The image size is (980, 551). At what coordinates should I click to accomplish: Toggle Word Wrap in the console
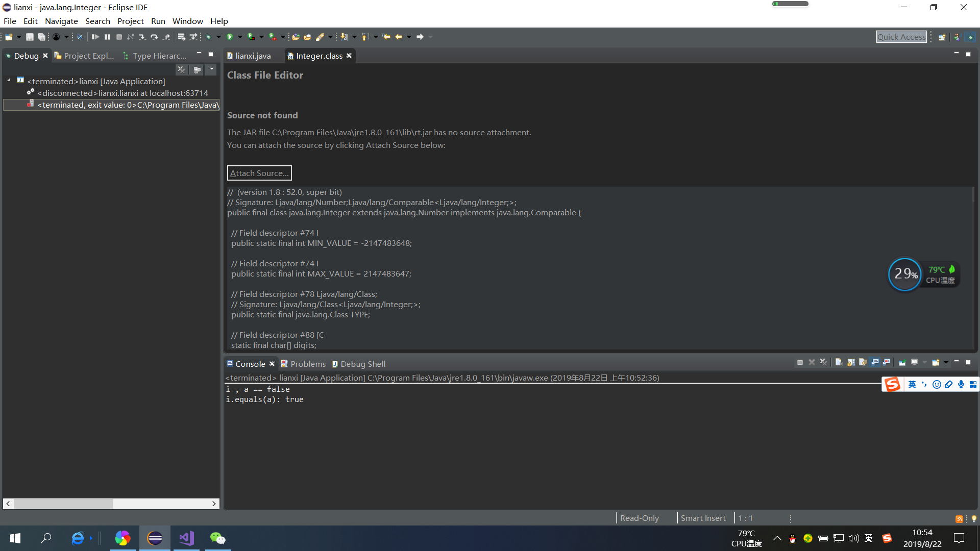tap(863, 362)
